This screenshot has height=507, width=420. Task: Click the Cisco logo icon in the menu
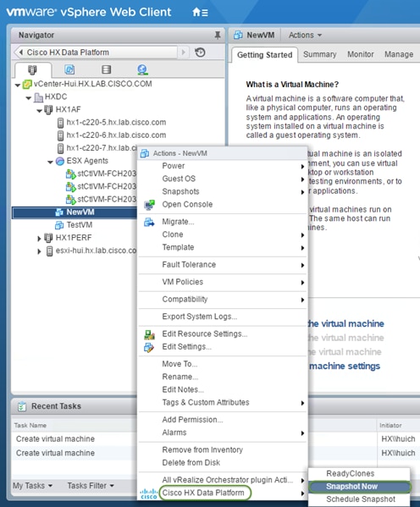point(149,493)
